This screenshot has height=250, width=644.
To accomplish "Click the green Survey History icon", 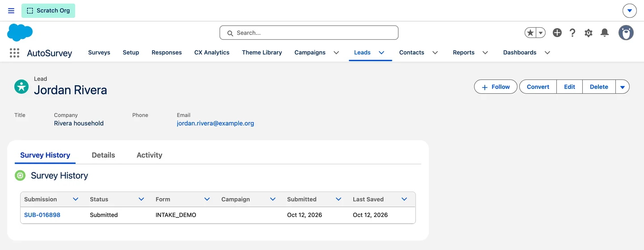I will coord(20,175).
